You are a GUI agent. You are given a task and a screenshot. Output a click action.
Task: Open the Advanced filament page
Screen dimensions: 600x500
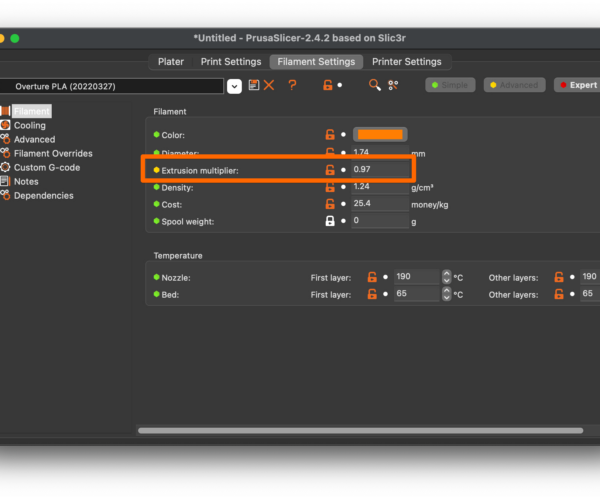pos(34,140)
